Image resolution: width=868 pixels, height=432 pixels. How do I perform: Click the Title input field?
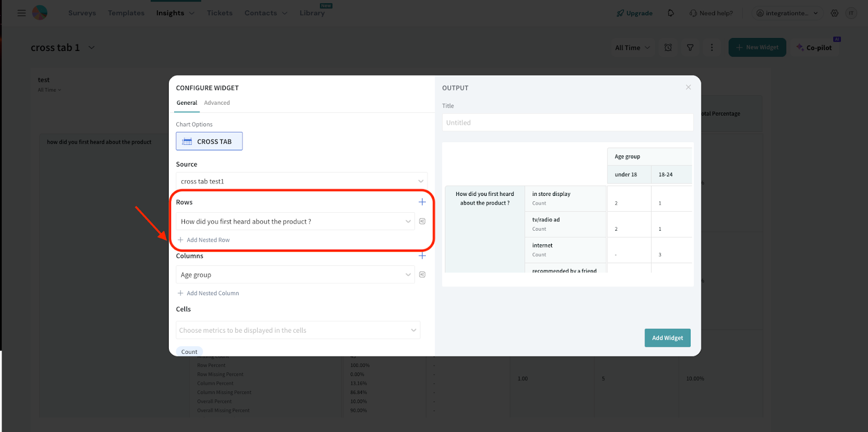click(x=567, y=123)
